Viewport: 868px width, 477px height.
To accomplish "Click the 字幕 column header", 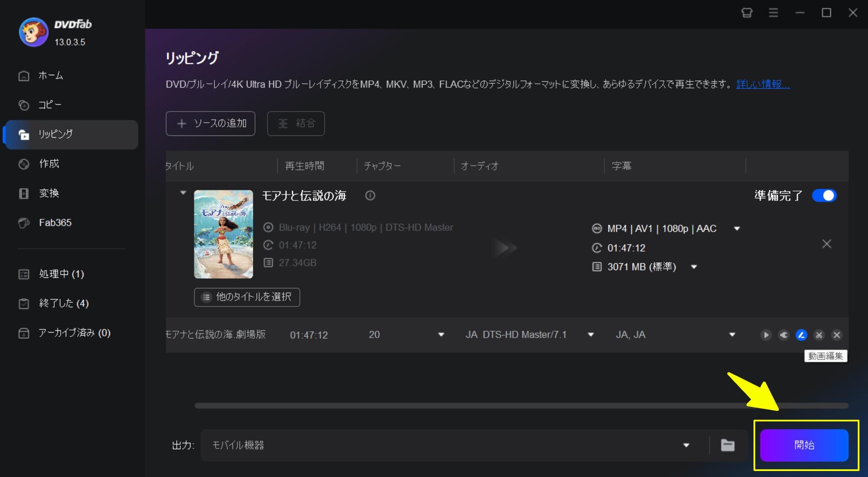I will click(622, 166).
